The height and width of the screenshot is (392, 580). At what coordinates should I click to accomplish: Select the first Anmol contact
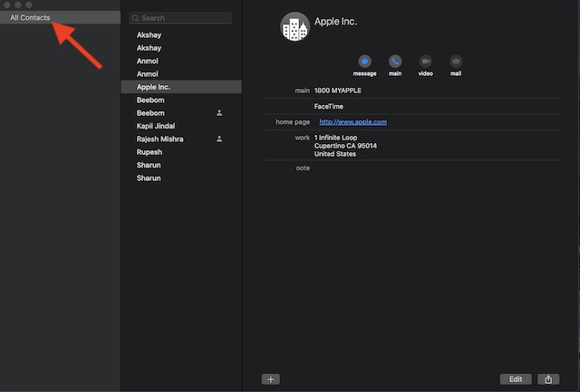[x=181, y=61]
